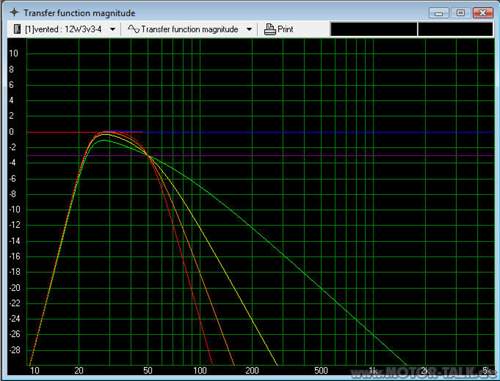Close the Transfer function magnitude window
This screenshot has height=381, width=500.
482,13
